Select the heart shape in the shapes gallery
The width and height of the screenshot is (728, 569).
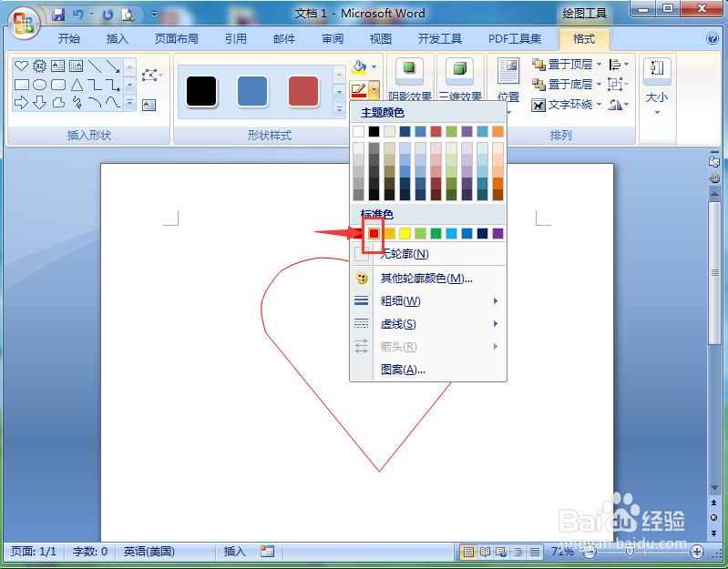coord(21,66)
